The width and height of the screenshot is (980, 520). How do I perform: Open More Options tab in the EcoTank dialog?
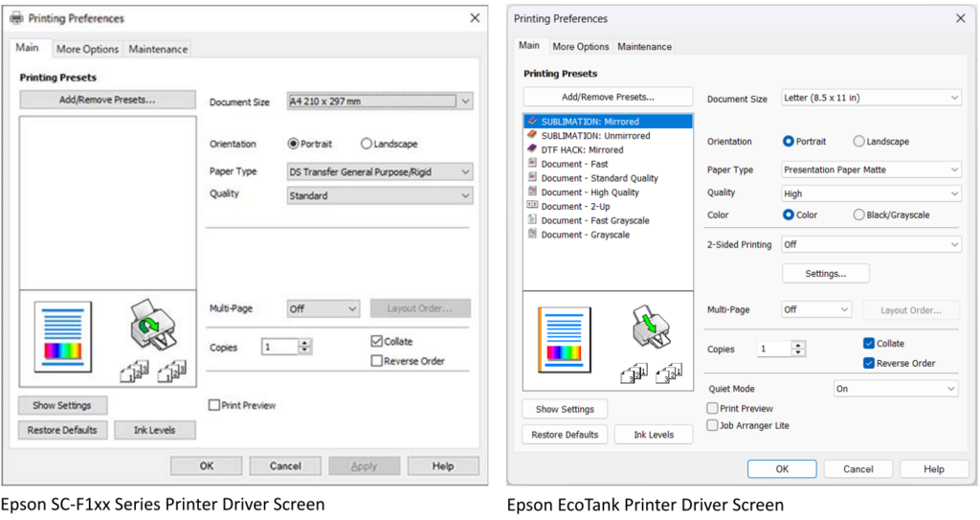click(x=580, y=46)
